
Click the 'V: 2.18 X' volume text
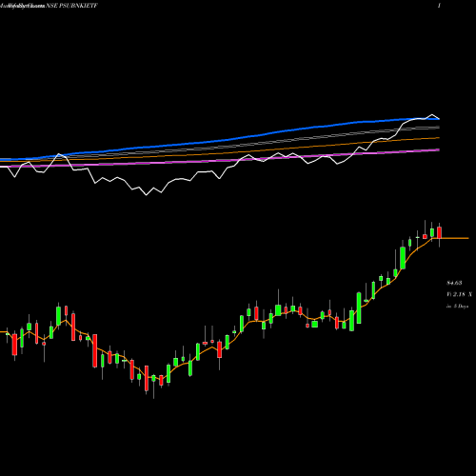(460, 294)
